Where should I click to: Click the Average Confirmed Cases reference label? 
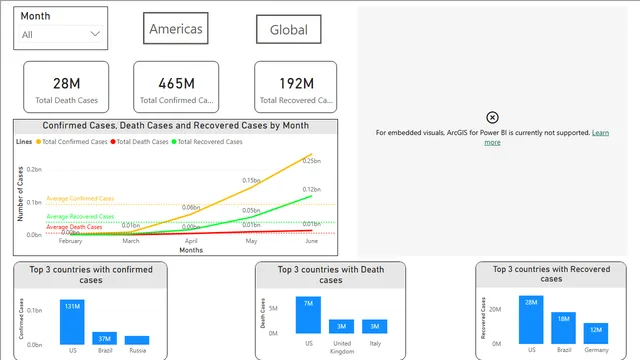pyautogui.click(x=80, y=198)
